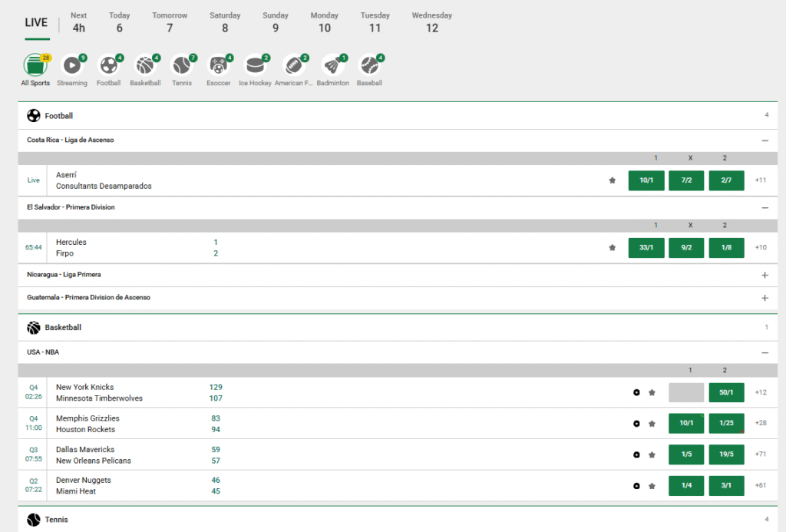Pick 19/5 odds for New Orleans Pelicans
Screen dimensions: 786x532
click(x=726, y=454)
